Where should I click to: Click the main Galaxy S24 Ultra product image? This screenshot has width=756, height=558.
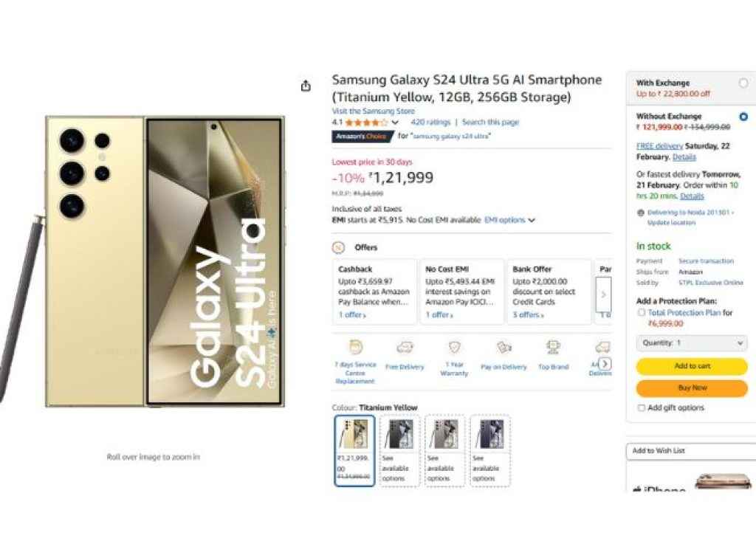(x=165, y=261)
